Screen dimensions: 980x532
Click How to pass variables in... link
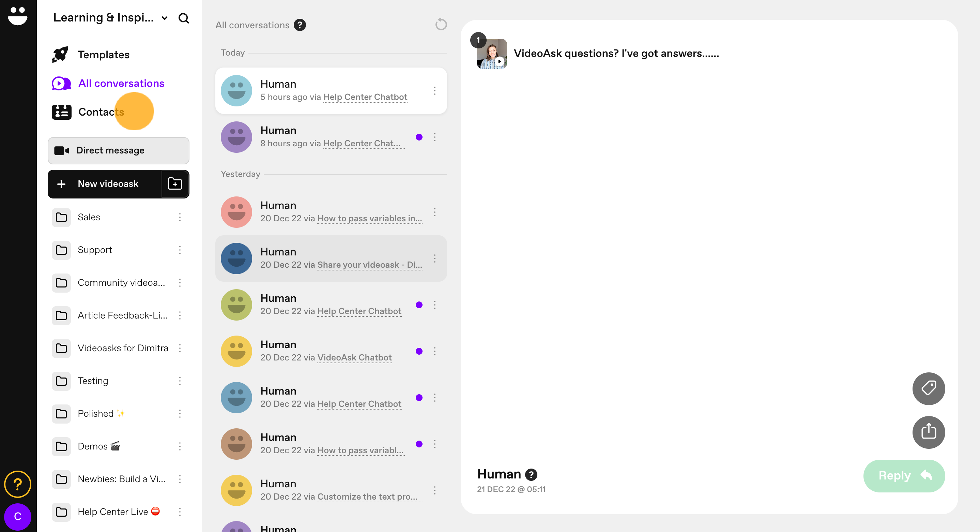tap(370, 219)
